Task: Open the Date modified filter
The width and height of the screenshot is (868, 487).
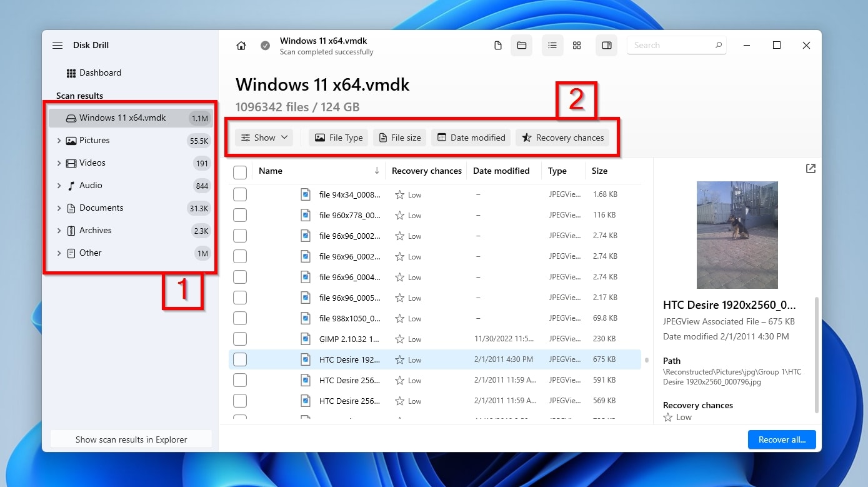Action: point(471,138)
